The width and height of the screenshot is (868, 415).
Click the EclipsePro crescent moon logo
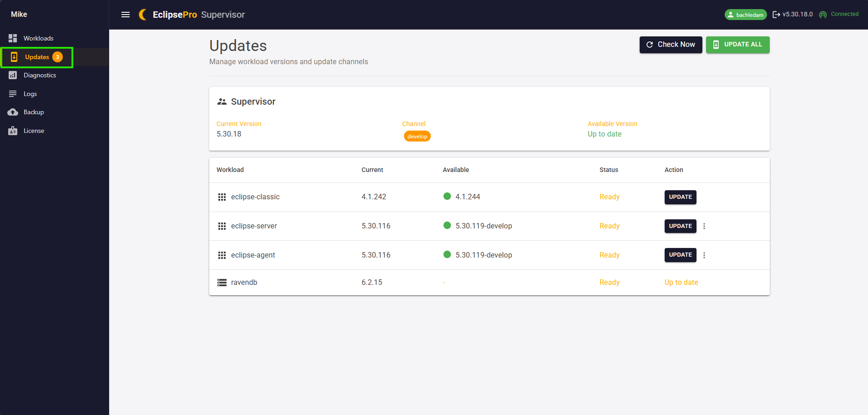pyautogui.click(x=142, y=15)
